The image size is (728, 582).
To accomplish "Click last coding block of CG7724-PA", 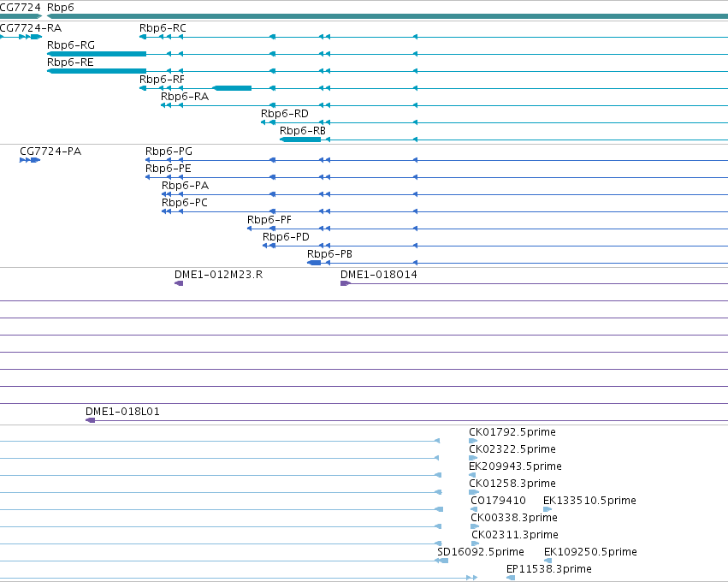I will pos(36,160).
